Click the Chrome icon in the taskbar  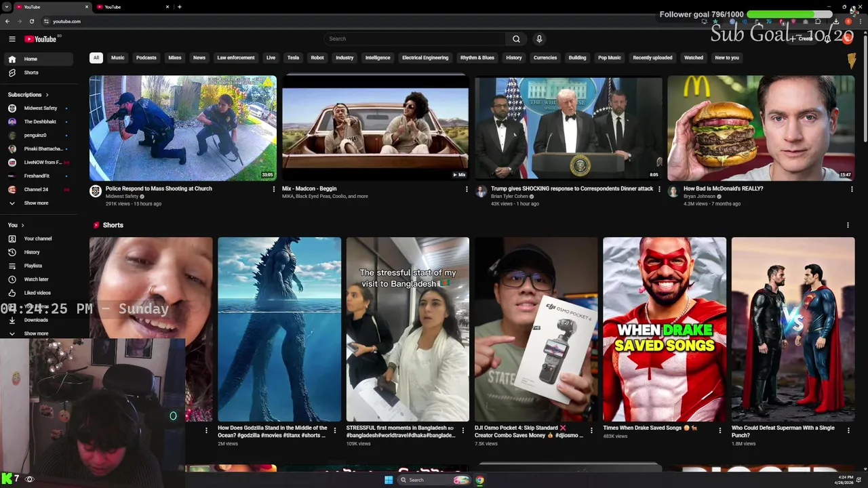pyautogui.click(x=479, y=480)
